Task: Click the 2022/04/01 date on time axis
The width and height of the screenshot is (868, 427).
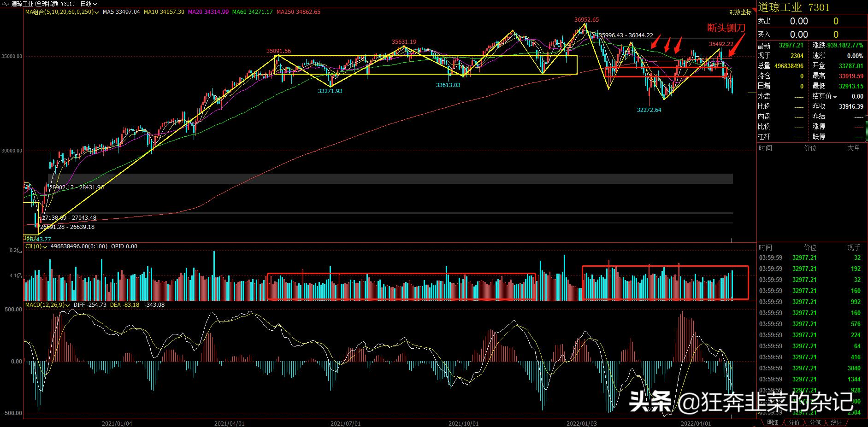Action: 696,423
